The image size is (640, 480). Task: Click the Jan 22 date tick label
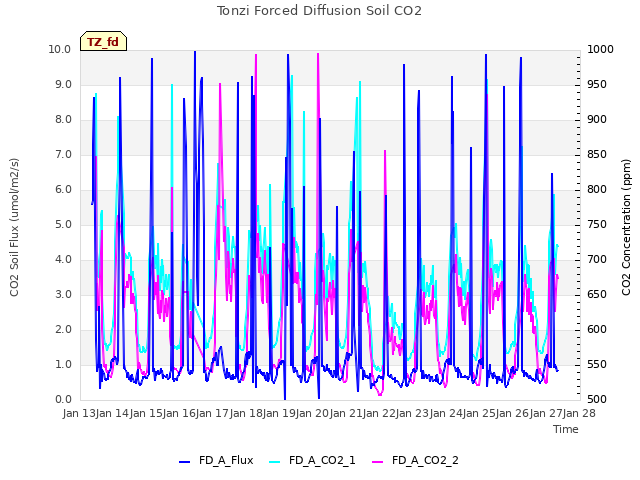[380, 413]
